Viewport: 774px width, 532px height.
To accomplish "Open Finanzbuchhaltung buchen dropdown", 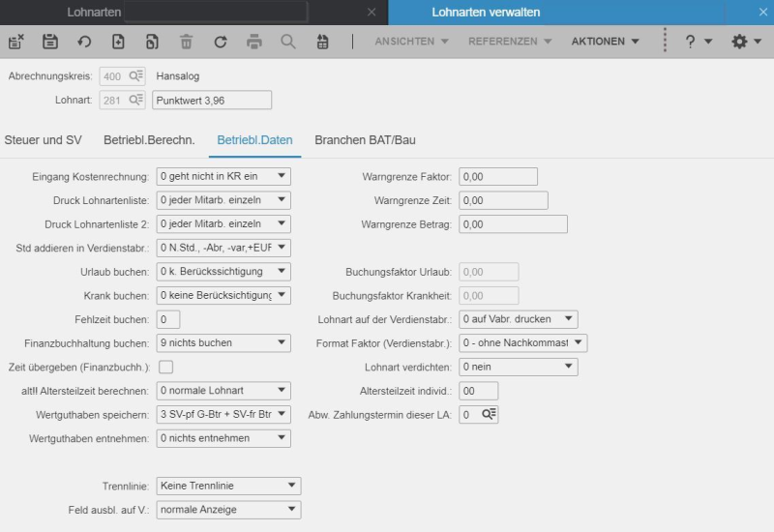I will pos(223,342).
